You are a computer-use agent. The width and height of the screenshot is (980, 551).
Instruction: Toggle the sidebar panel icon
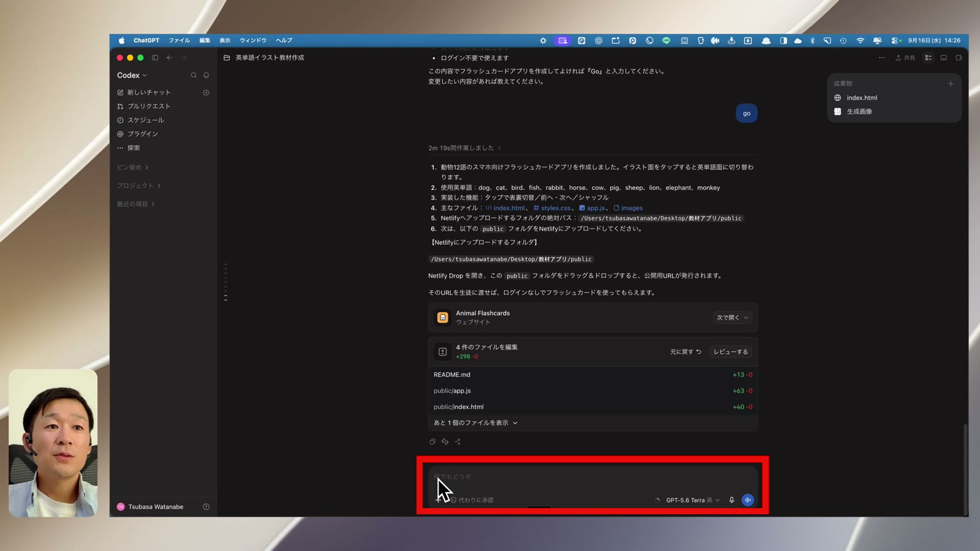tap(155, 58)
